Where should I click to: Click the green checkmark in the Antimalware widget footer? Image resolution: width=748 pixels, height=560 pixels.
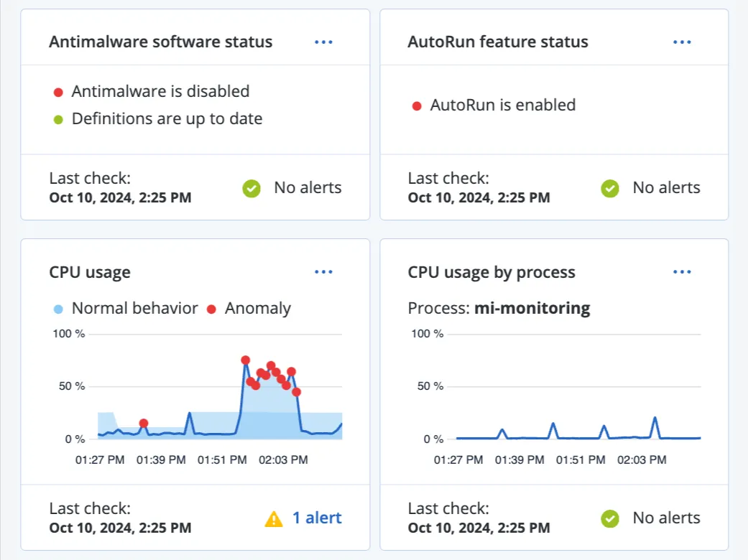point(251,188)
